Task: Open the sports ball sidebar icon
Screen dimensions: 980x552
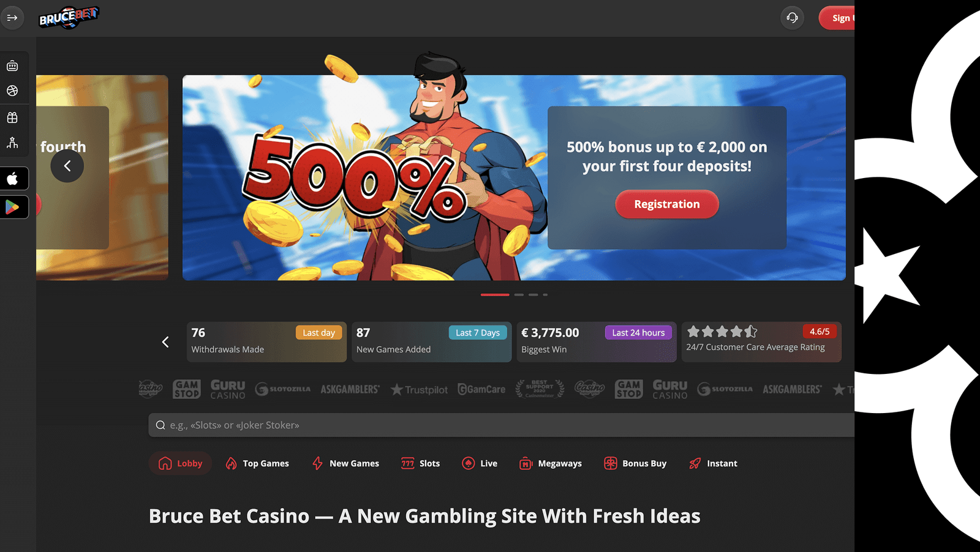Action: coord(12,91)
